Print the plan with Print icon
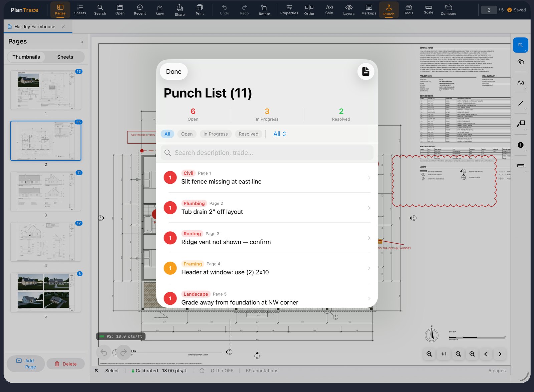 pyautogui.click(x=200, y=10)
